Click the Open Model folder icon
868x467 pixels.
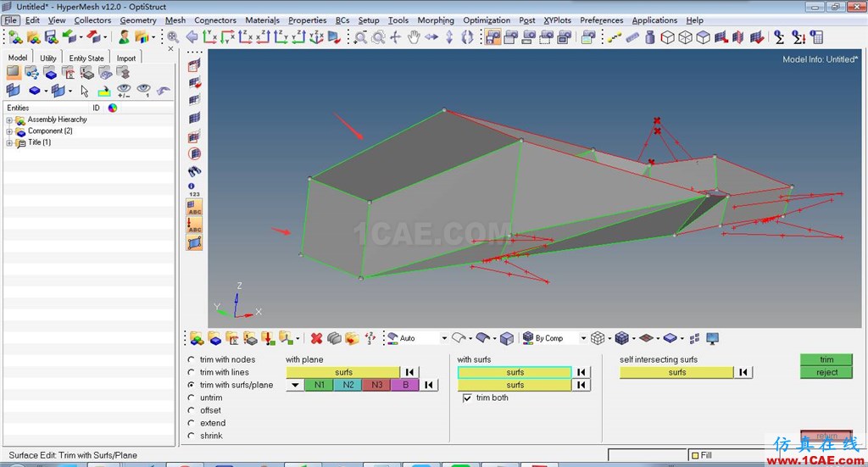(x=33, y=37)
